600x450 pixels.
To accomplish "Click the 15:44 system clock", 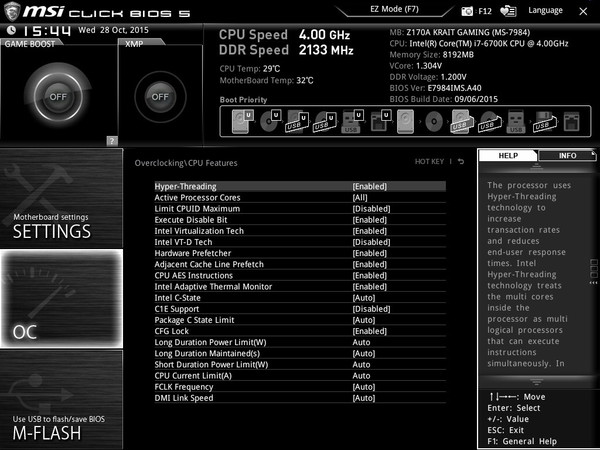I will tap(47, 31).
